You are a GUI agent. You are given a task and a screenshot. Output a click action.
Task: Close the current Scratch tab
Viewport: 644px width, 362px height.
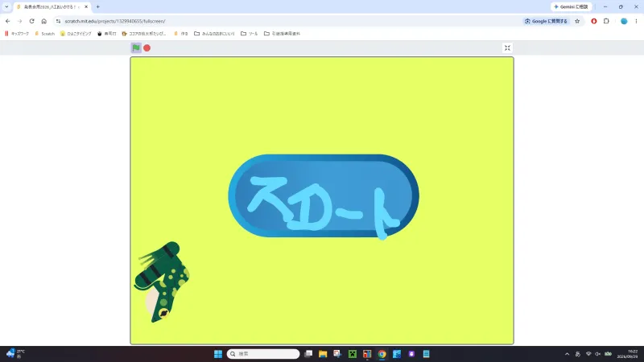point(86,7)
